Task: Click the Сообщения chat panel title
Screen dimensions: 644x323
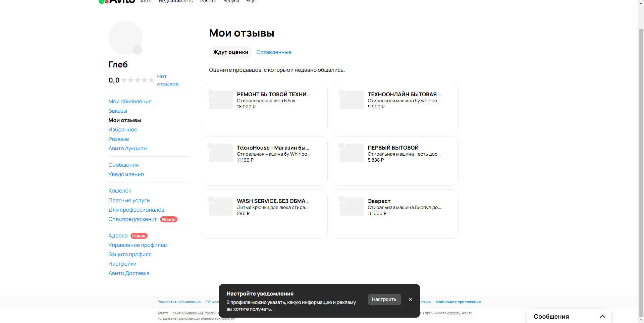Action: tap(551, 317)
